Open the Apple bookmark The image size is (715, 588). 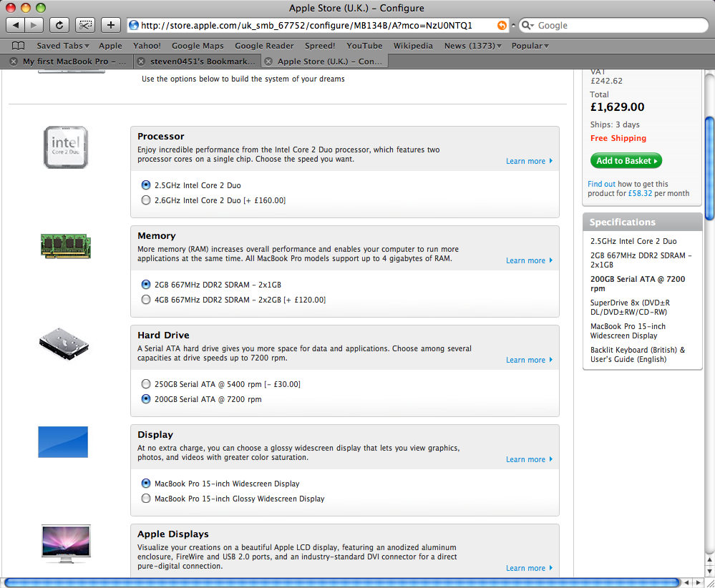click(110, 46)
